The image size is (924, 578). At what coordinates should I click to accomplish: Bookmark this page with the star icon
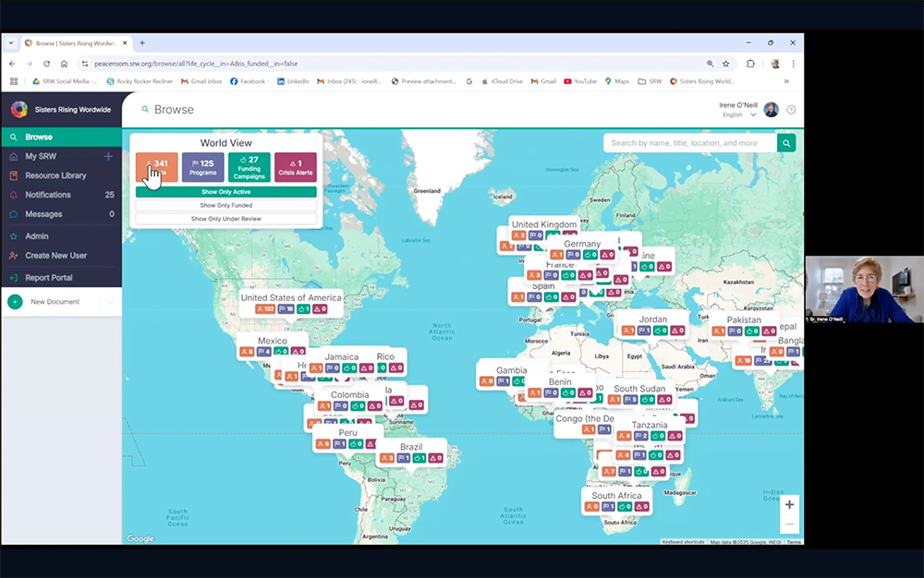[x=726, y=64]
